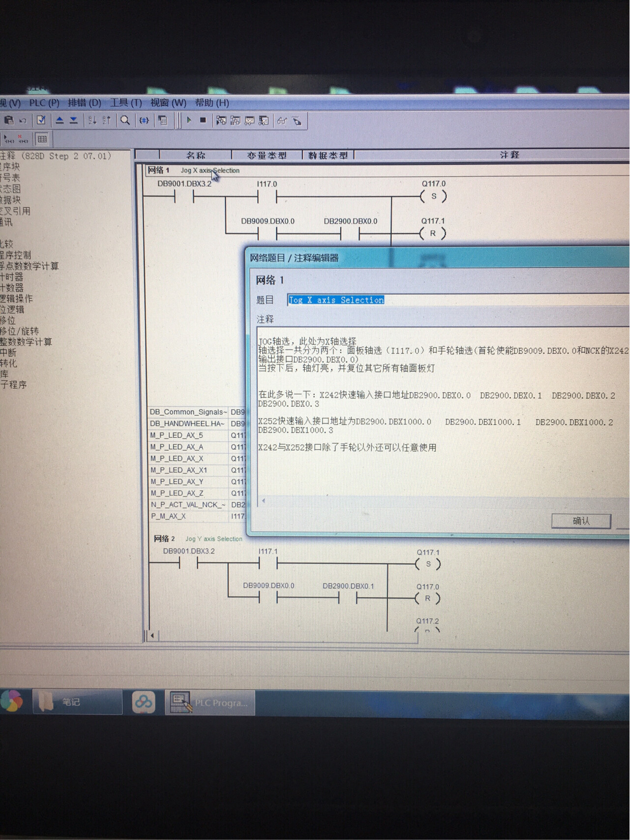Click the 题目 field containing Jog X axis Selection
Image resolution: width=630 pixels, height=840 pixels.
point(458,300)
